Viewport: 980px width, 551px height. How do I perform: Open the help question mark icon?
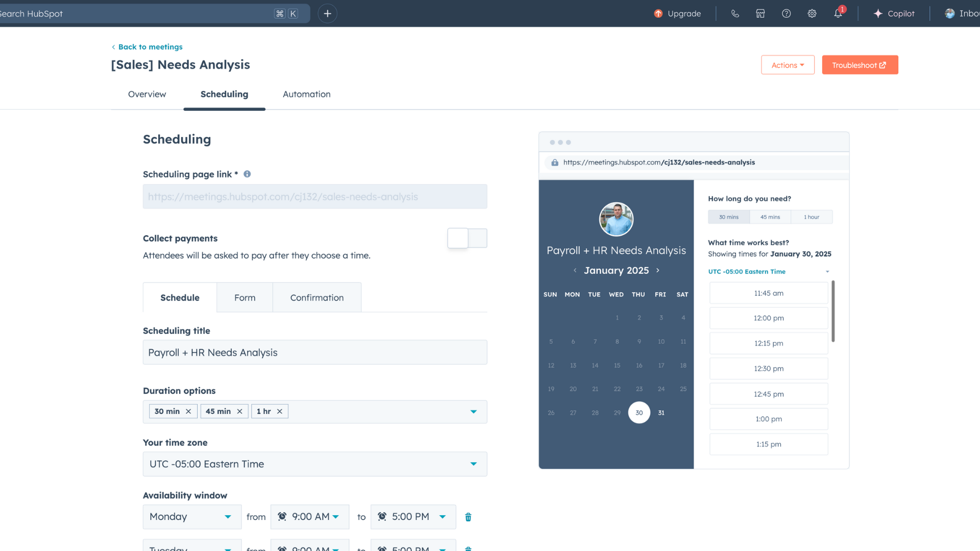(786, 14)
